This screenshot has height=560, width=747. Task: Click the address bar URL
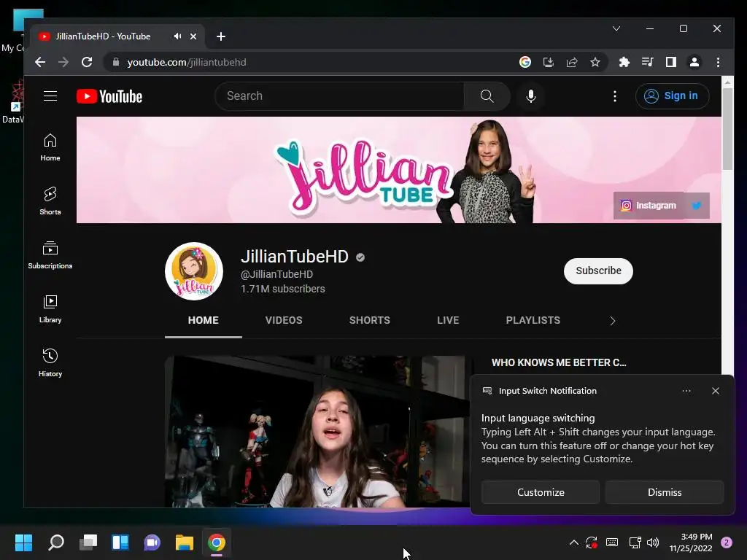[187, 63]
